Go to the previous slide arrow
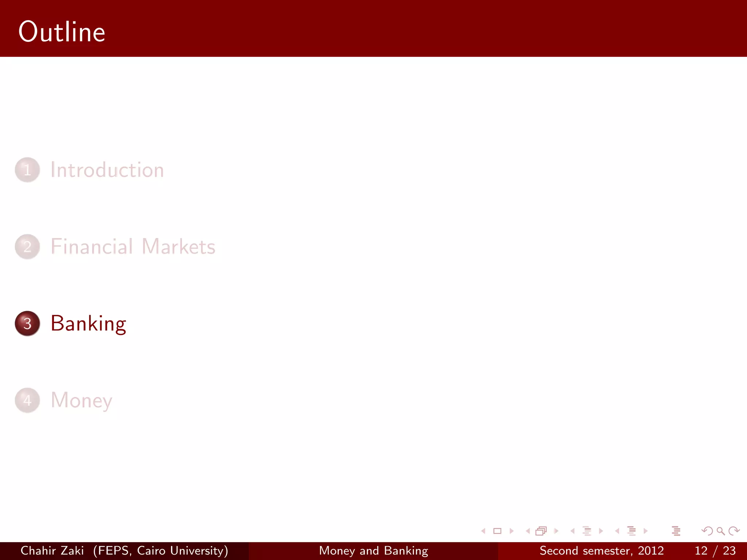This screenshot has width=747, height=560. click(484, 531)
